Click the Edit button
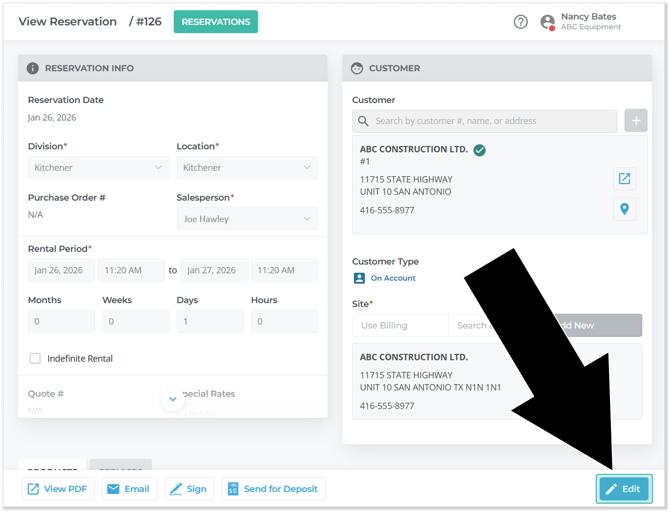 coord(624,488)
